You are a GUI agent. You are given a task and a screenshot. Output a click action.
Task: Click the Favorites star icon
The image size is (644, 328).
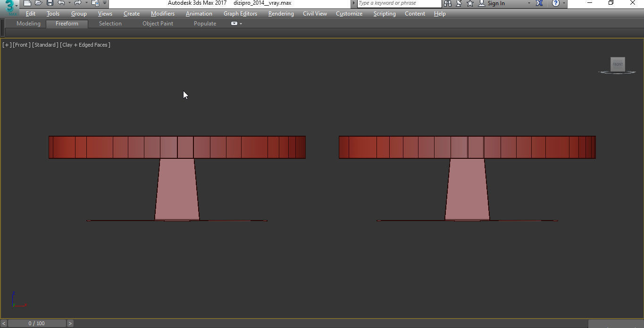click(x=470, y=3)
